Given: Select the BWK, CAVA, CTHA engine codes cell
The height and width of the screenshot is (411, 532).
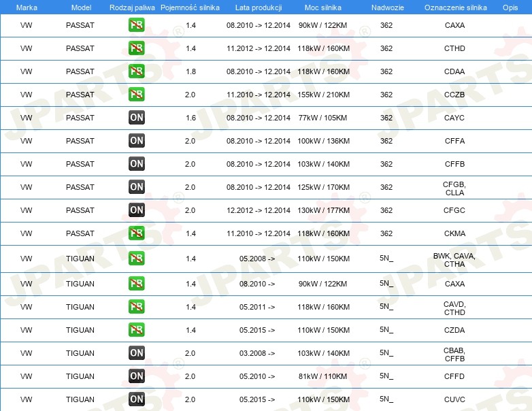Looking at the screenshot, I should point(454,260).
